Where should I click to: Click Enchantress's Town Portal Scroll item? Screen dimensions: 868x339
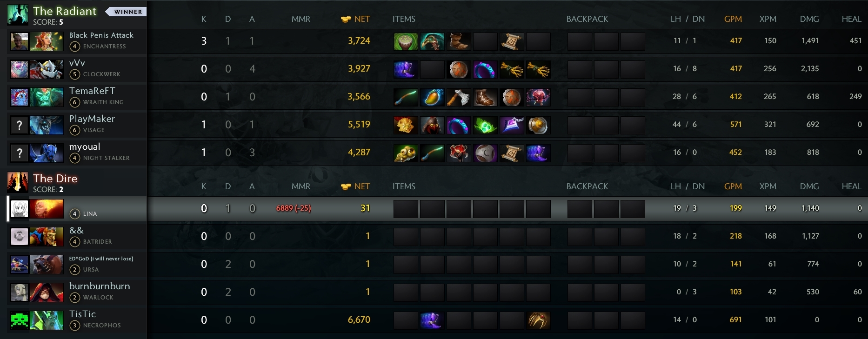(512, 41)
